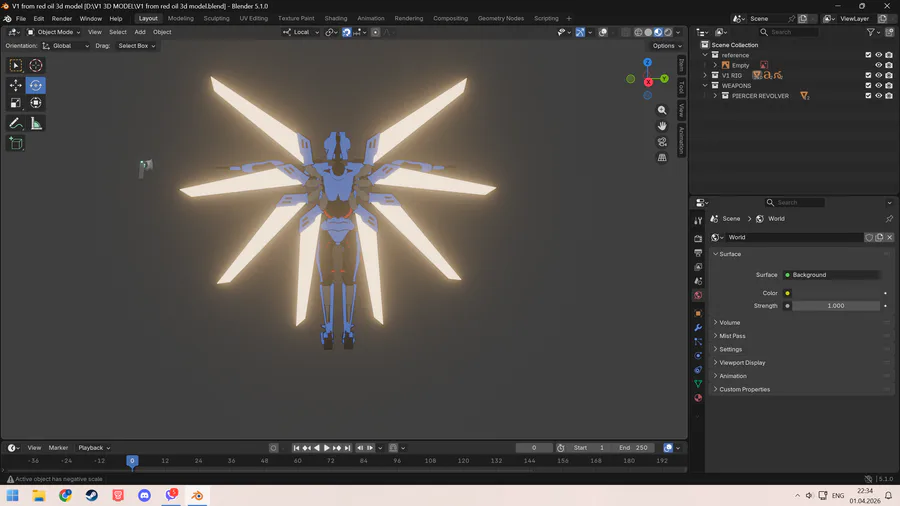
Task: Switch to Solid viewport shading
Action: tap(648, 32)
